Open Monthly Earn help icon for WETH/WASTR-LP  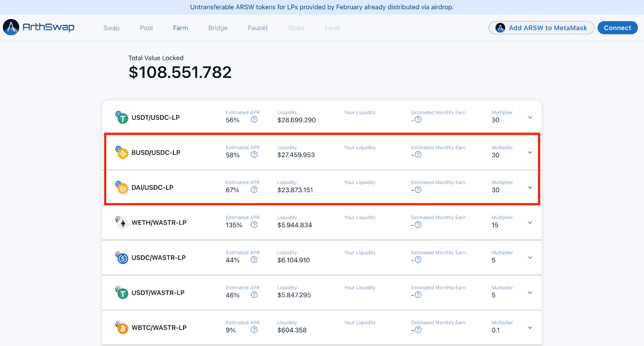tap(418, 225)
